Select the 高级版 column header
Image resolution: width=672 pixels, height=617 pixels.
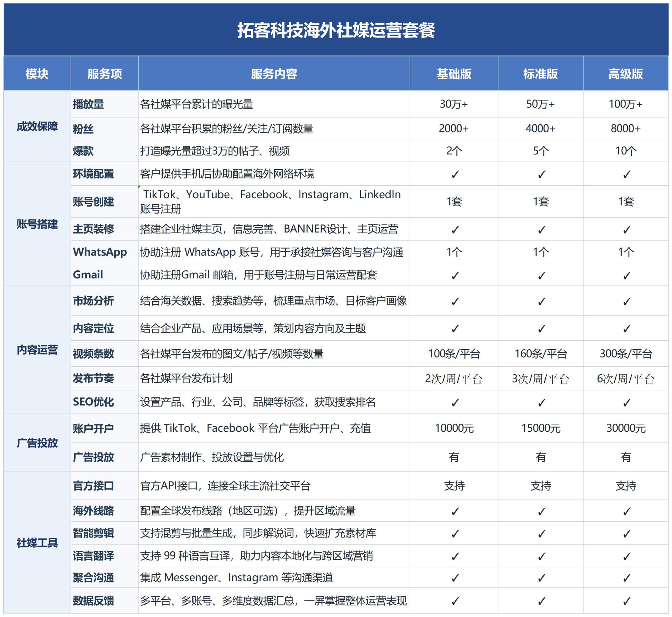[626, 74]
